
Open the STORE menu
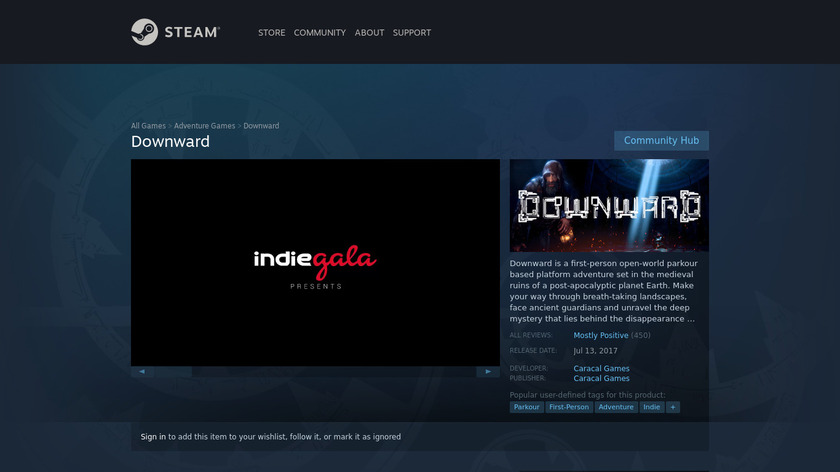click(272, 33)
